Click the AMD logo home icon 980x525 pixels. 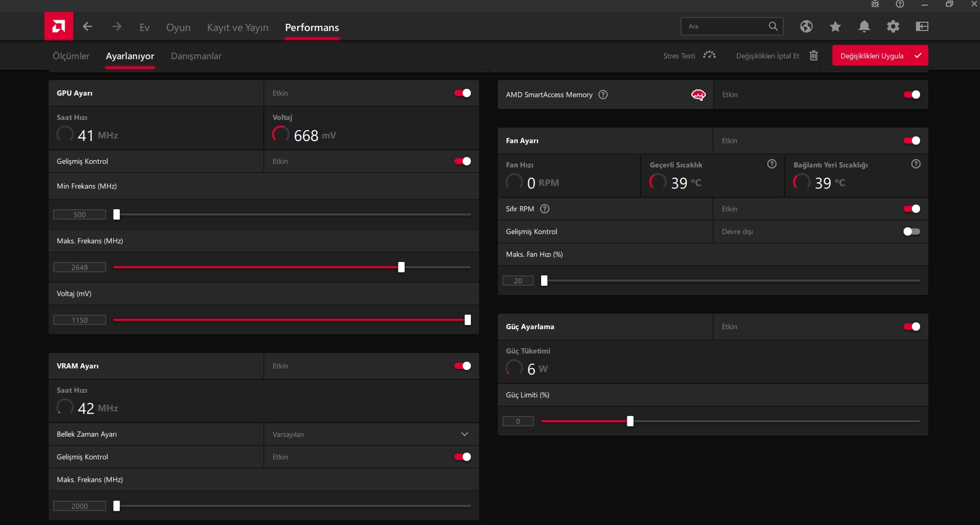tap(59, 26)
